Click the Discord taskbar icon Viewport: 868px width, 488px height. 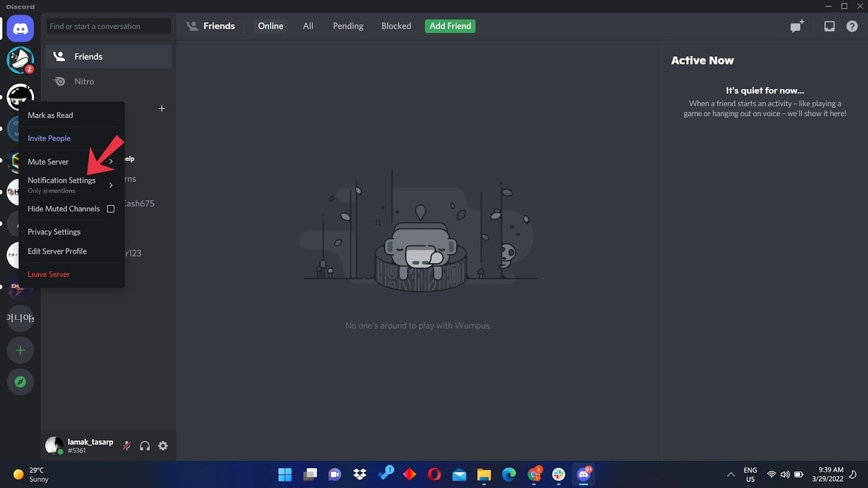(x=584, y=474)
